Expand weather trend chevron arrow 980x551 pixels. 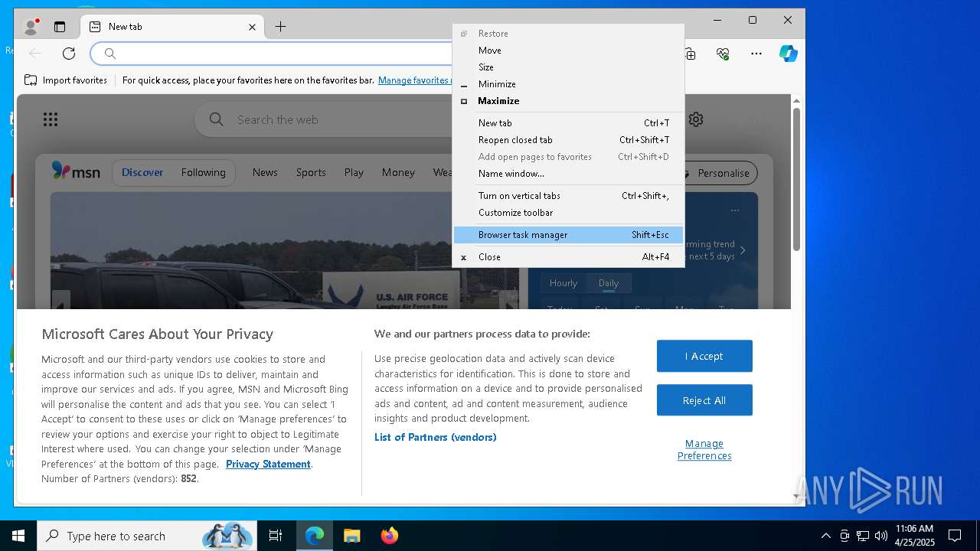coord(743,250)
